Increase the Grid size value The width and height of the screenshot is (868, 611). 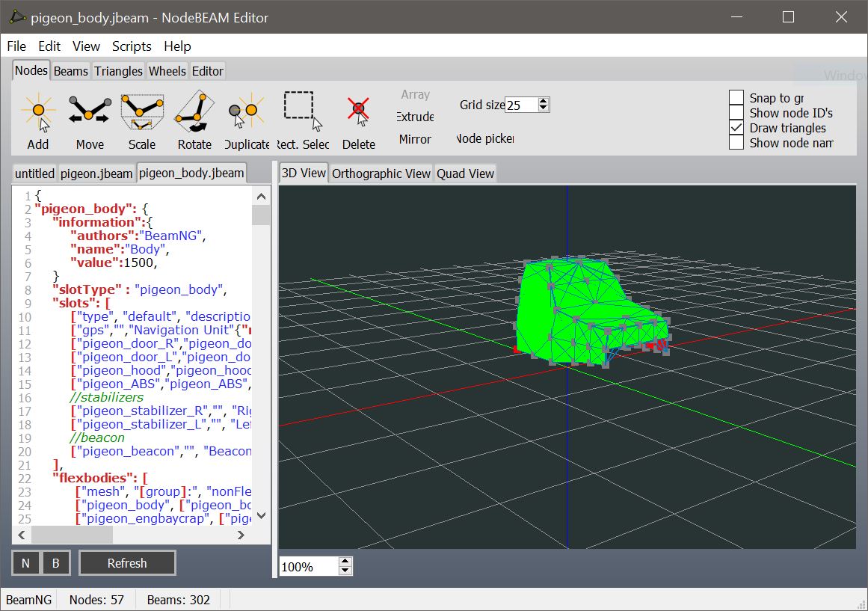543,102
